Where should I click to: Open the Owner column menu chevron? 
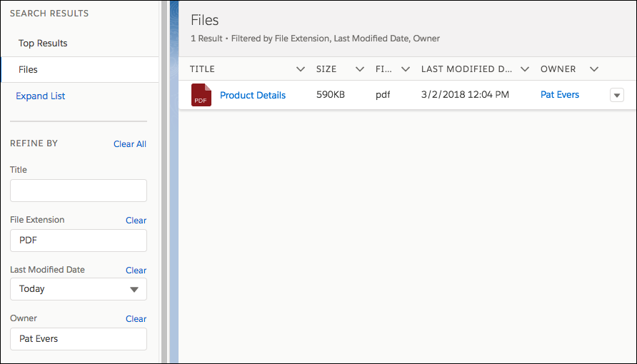[x=594, y=69]
